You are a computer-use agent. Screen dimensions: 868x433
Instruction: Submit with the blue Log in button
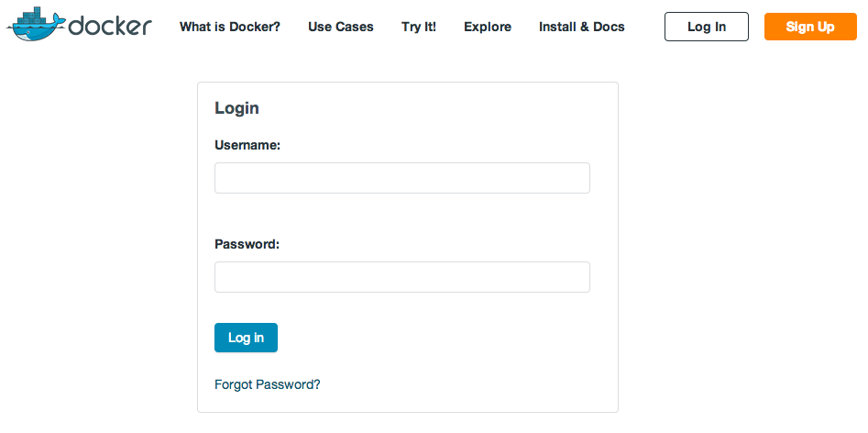[x=246, y=338]
